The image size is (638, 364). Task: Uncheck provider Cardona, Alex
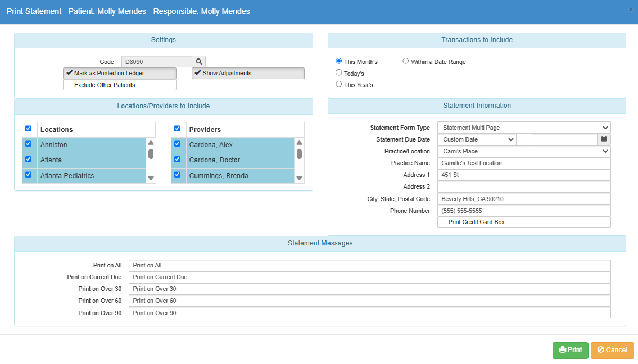point(177,144)
